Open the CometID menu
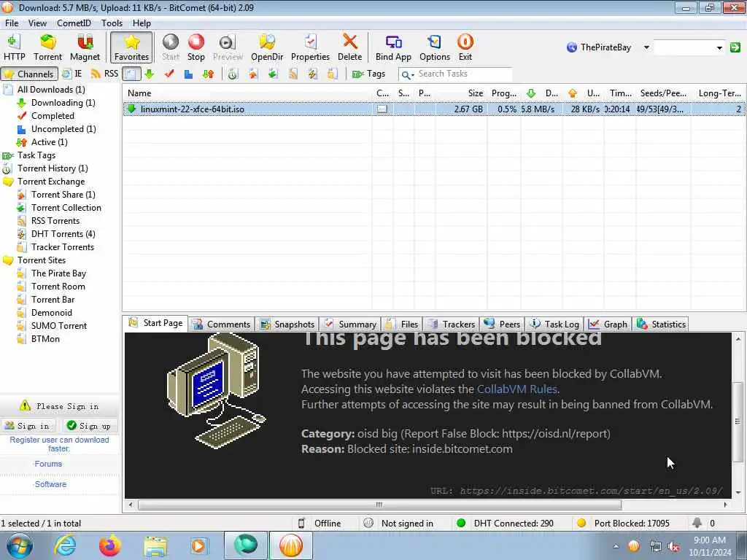Viewport: 747px width, 560px height. 74,23
